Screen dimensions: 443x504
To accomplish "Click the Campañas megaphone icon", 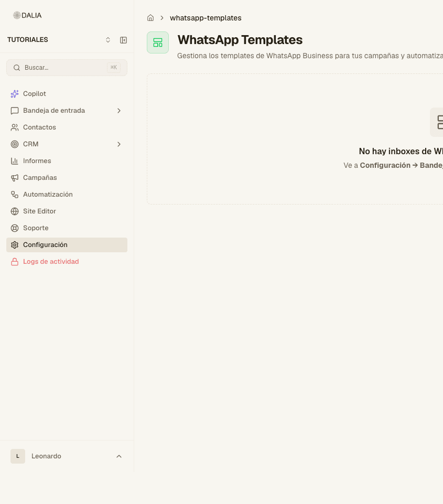I will pos(15,178).
